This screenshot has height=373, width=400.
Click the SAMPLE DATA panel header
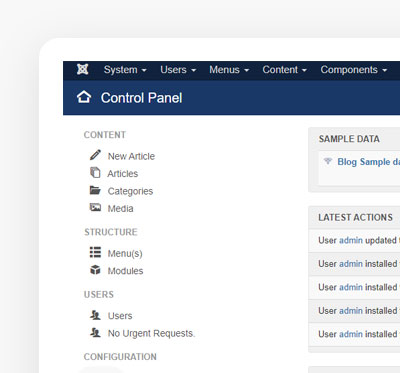tap(349, 139)
